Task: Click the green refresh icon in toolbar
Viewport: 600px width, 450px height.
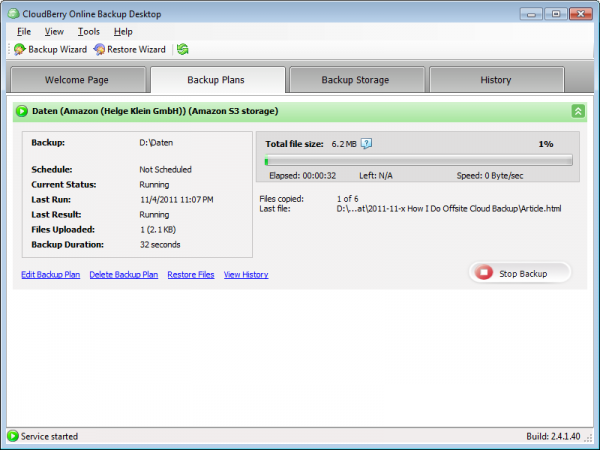Action: click(183, 49)
